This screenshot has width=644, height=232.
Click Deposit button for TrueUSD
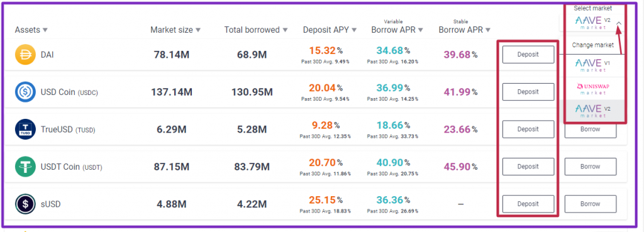[x=528, y=130]
